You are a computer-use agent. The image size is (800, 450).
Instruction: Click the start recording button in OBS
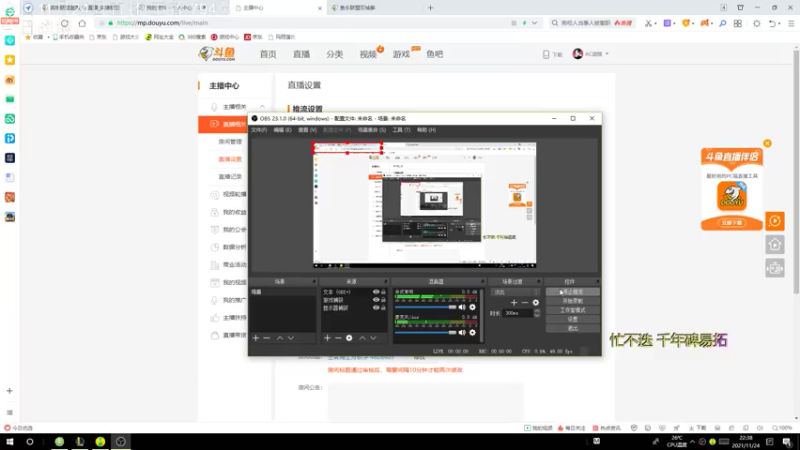tap(572, 301)
